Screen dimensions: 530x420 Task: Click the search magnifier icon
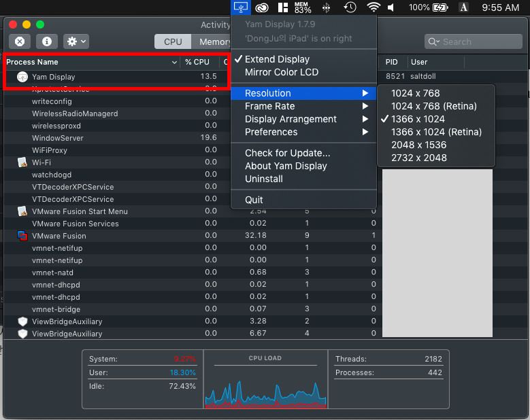pos(434,41)
